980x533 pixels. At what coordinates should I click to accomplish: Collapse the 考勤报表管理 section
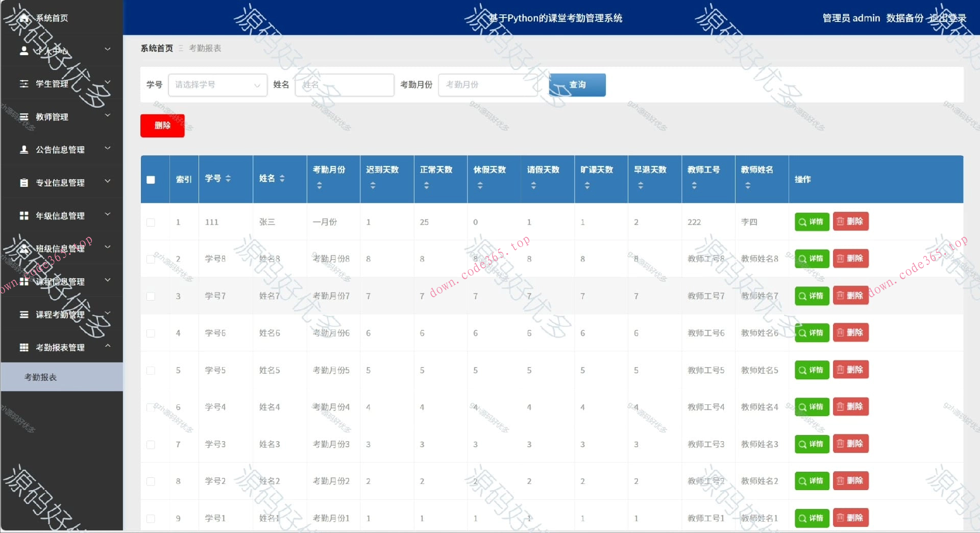click(107, 345)
